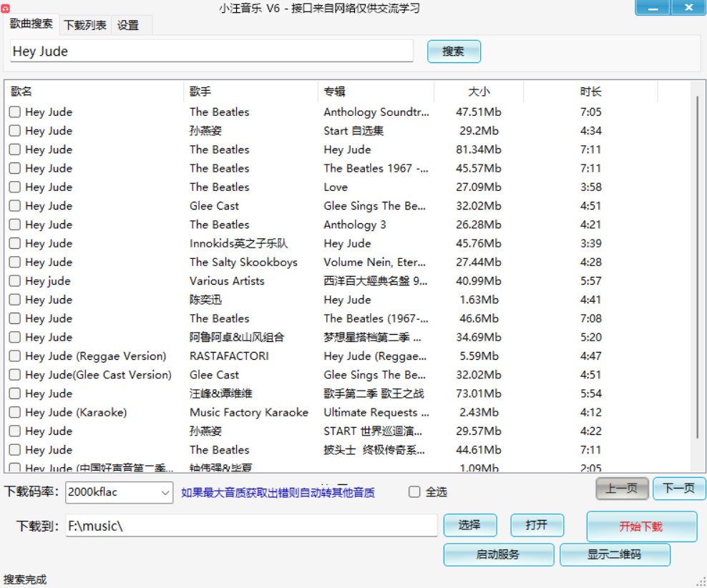
Task: Select Music Factory Karaoke artist cell
Action: [249, 412]
